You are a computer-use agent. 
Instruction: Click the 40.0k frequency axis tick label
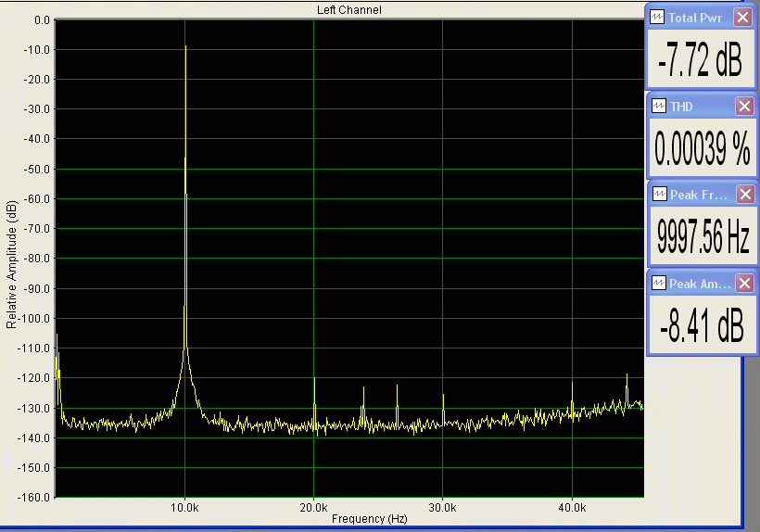(572, 508)
